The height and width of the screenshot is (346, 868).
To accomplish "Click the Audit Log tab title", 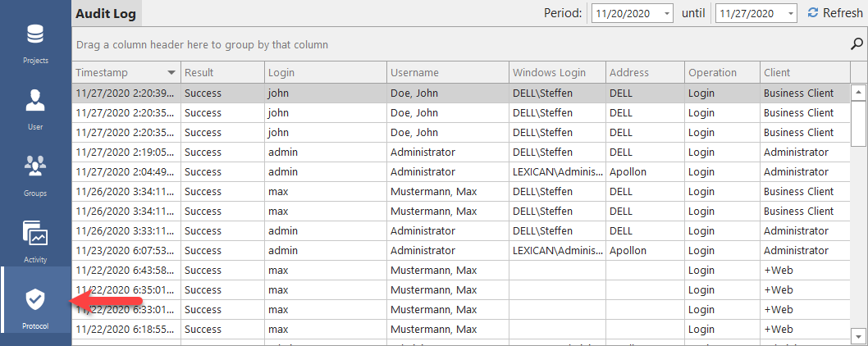I will pyautogui.click(x=106, y=13).
